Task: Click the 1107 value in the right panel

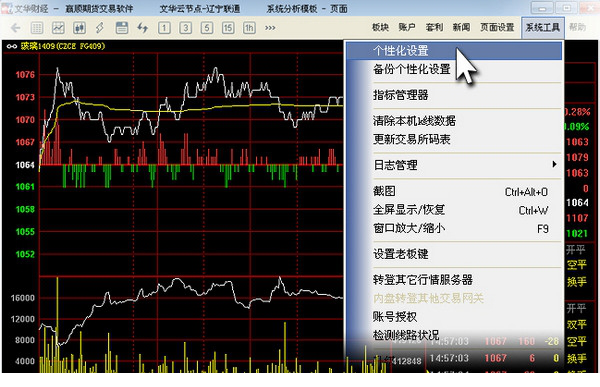Action: tap(577, 218)
